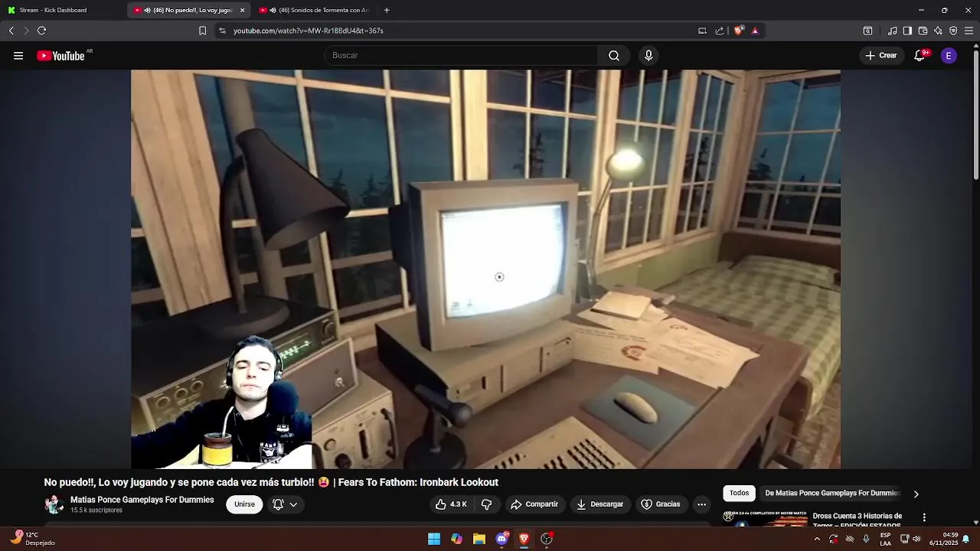The image size is (980, 551).
Task: Open the Windows Start menu
Action: (434, 539)
